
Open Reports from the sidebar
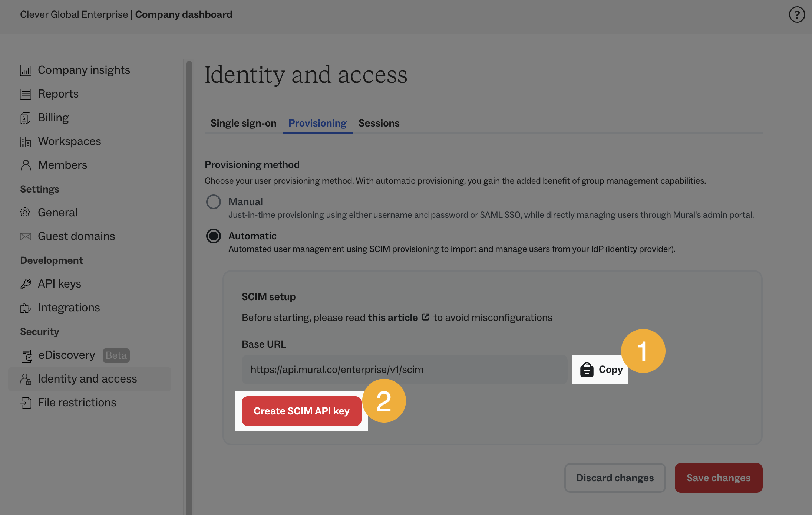[58, 94]
